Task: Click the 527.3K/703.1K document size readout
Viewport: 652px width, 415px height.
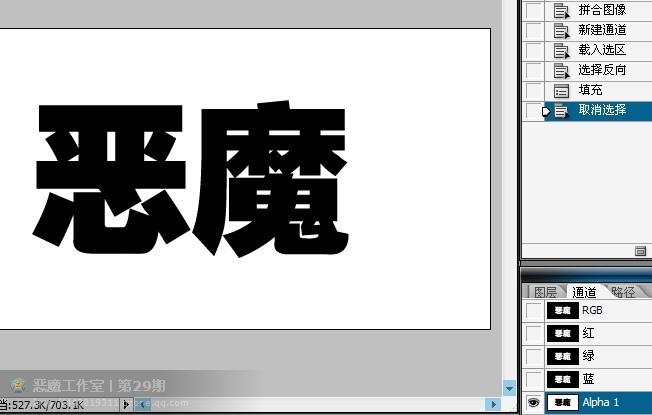Action: pos(47,405)
